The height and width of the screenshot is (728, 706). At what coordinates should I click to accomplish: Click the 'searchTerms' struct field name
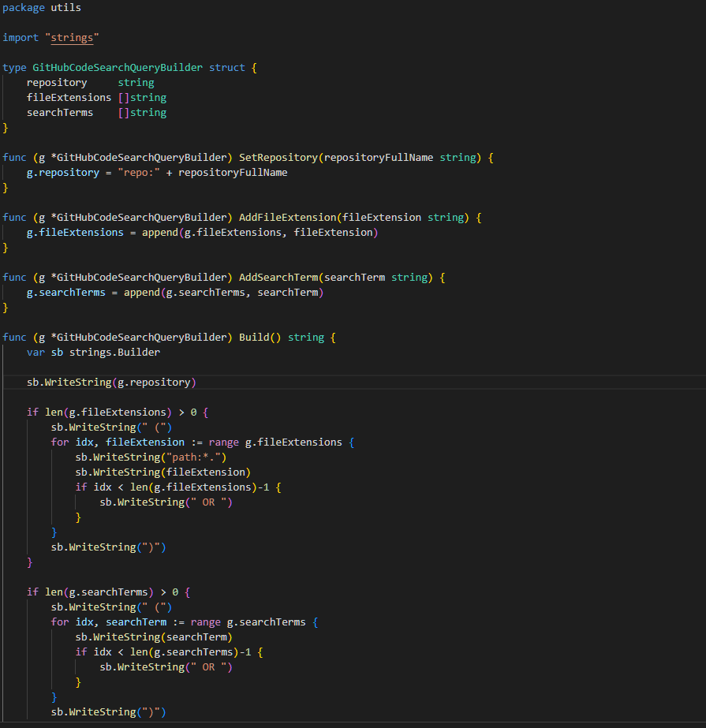pos(60,112)
